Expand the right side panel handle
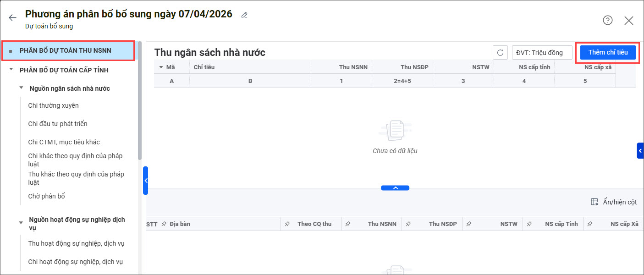The width and height of the screenshot is (644, 275). pyautogui.click(x=640, y=151)
